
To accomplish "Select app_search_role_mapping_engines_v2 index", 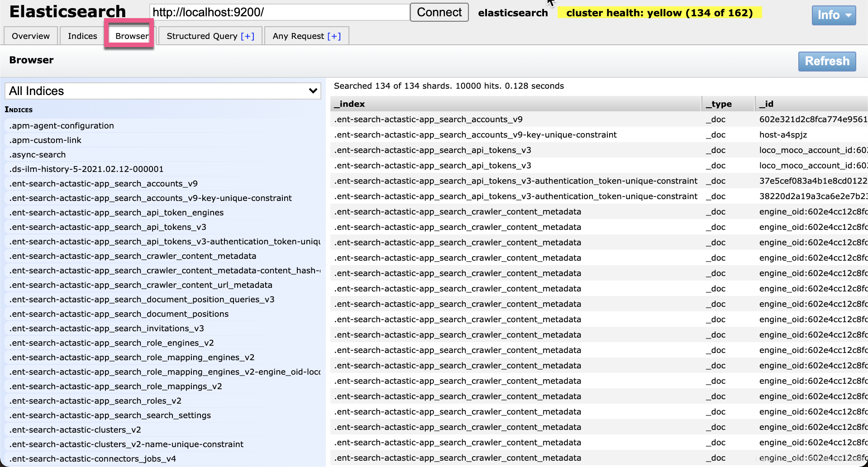I will [163, 357].
